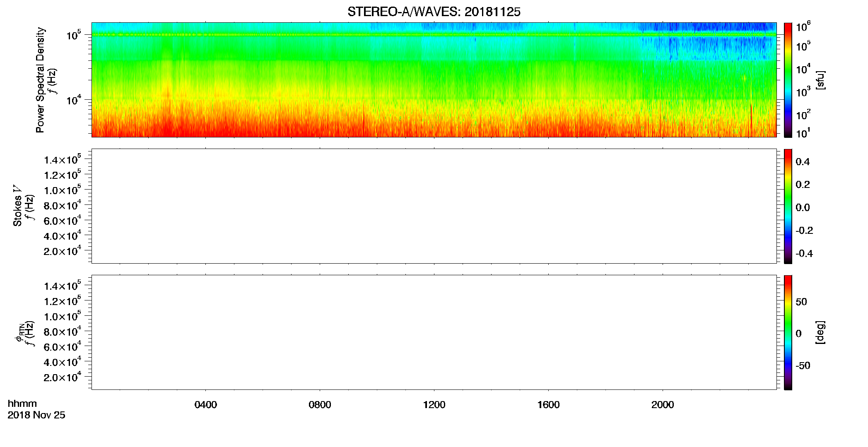Image resolution: width=868 pixels, height=447 pixels.
Task: Click the 1600 time tick label
Action: [x=548, y=405]
